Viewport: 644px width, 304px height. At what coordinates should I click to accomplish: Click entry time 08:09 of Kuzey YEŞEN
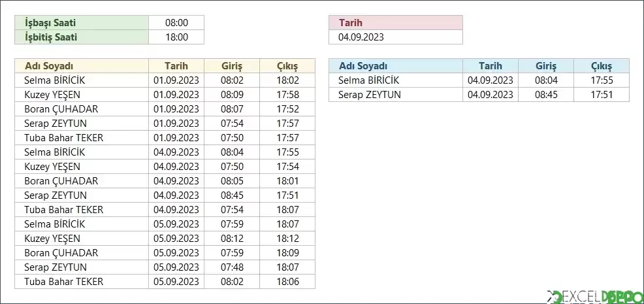pos(232,95)
